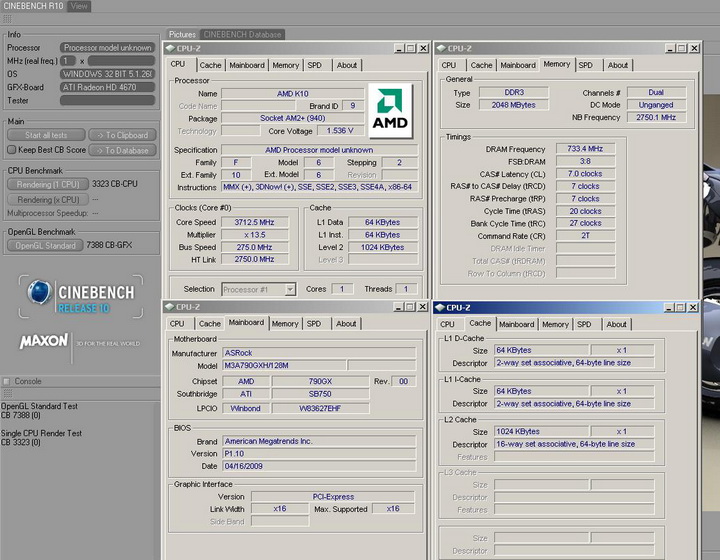Open the SPD tab in the AMD K10 window

(x=315, y=65)
